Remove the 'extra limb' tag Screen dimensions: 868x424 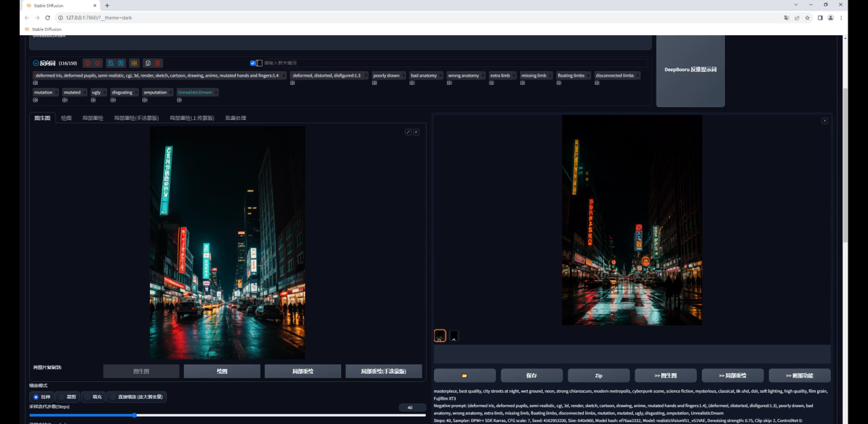coord(513,75)
